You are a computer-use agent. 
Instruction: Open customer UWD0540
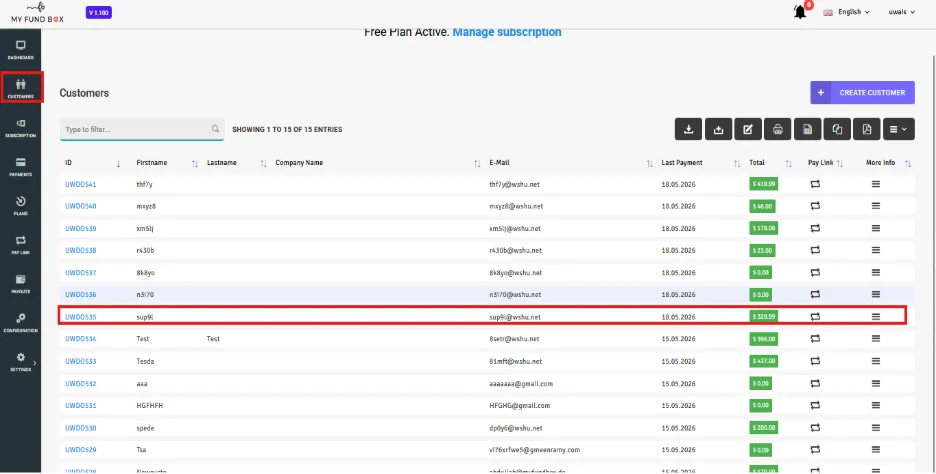81,207
